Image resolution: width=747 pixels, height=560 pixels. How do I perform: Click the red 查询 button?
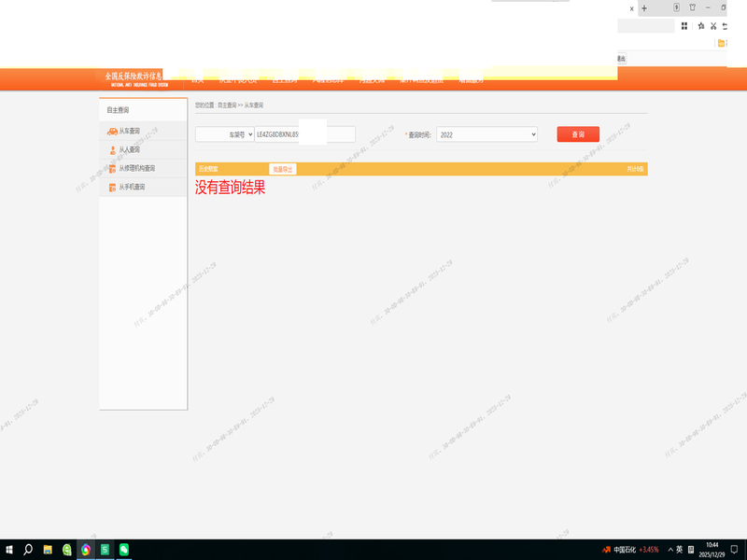(x=578, y=134)
